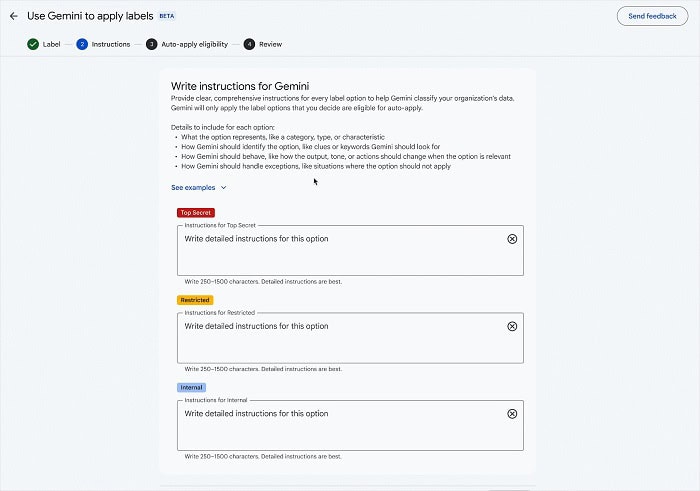Click the yellow Restricted label chip
Screen dimensions: 700x491
pos(195,300)
